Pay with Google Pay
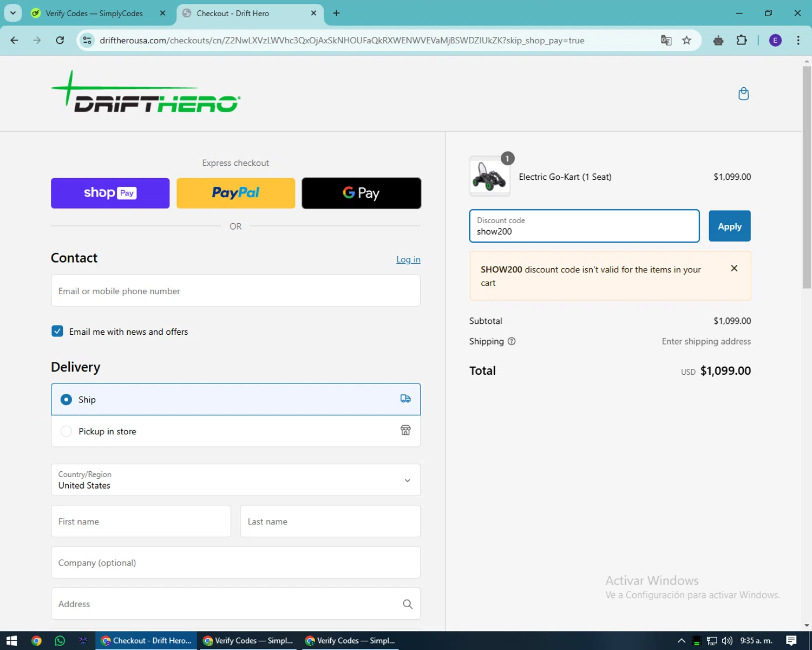 click(x=361, y=193)
